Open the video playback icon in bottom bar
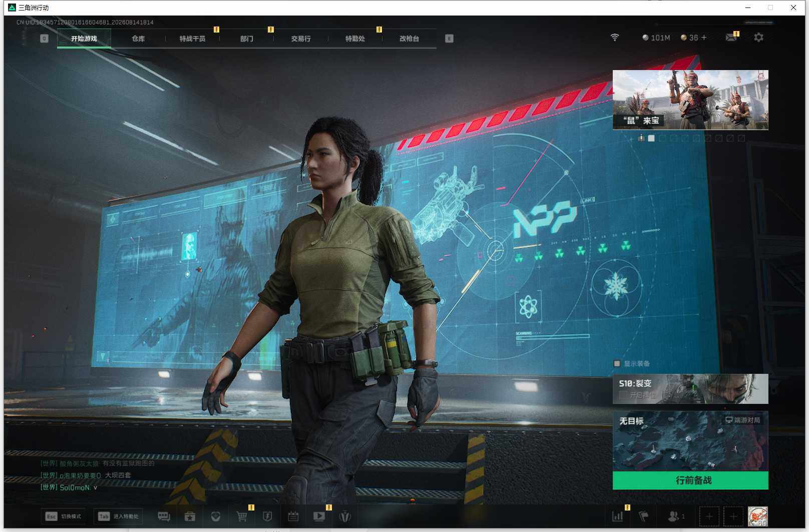The height and width of the screenshot is (532, 809). pyautogui.click(x=319, y=516)
